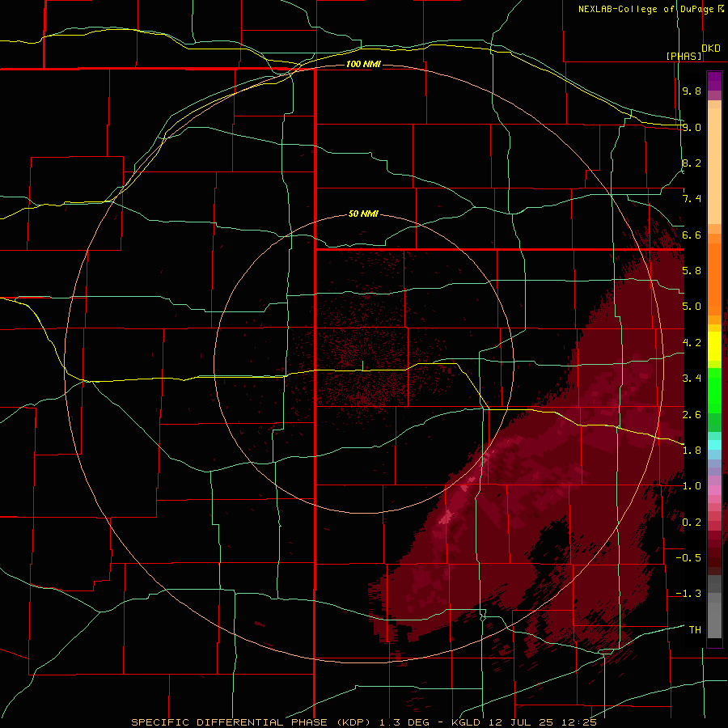Select the 2.6 legend value
Viewport: 728px width, 728px height.
coord(692,414)
